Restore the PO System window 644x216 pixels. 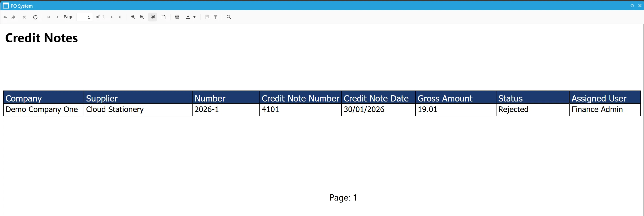pos(632,6)
